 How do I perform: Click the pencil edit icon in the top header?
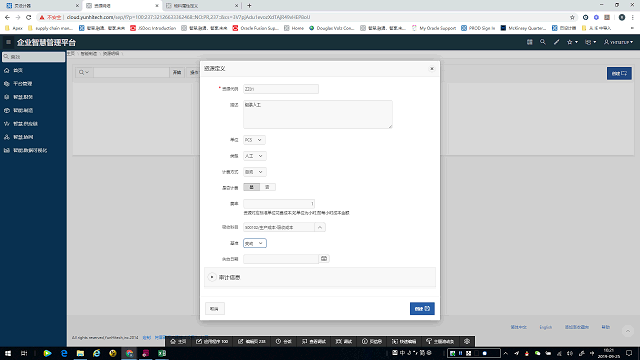[556, 42]
